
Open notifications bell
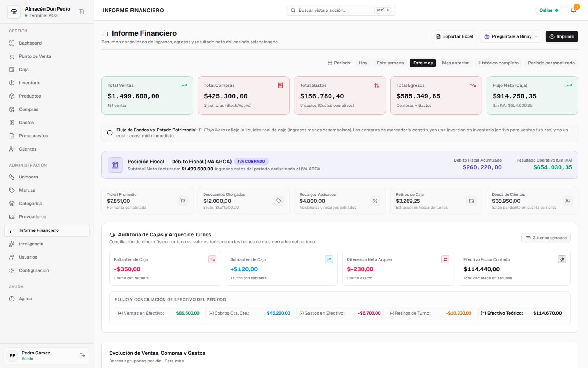(x=573, y=10)
